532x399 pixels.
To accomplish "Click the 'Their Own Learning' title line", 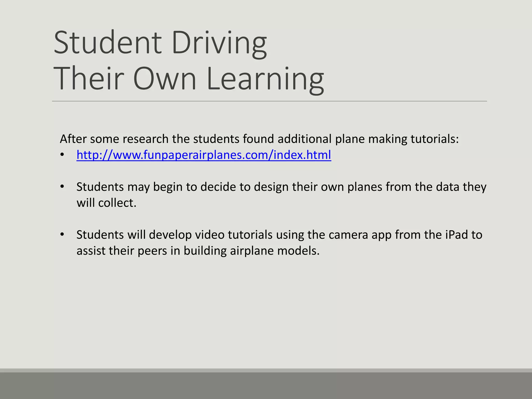I will click(x=189, y=78).
